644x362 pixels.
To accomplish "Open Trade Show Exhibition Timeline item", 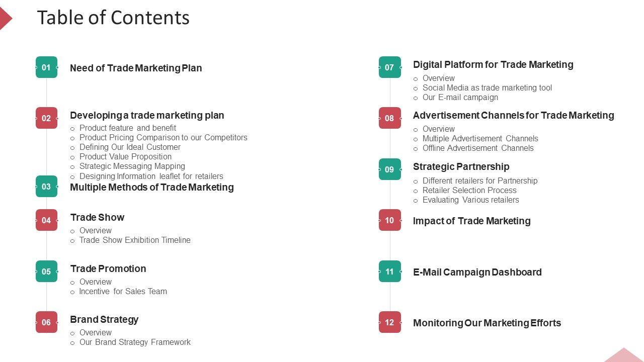I will tap(135, 240).
